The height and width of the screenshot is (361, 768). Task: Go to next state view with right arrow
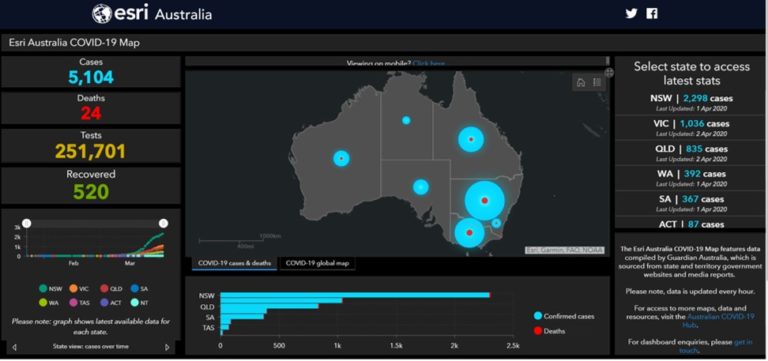tap(168, 347)
